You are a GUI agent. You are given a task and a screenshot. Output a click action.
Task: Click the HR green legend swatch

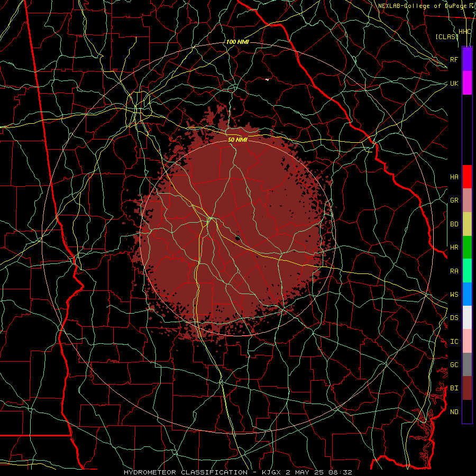coord(467,248)
